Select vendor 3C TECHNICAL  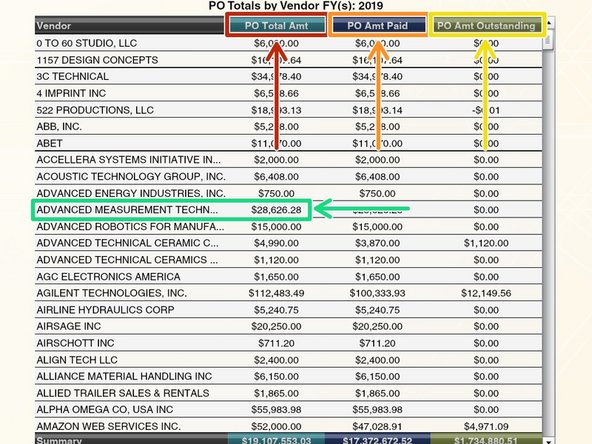(x=72, y=77)
